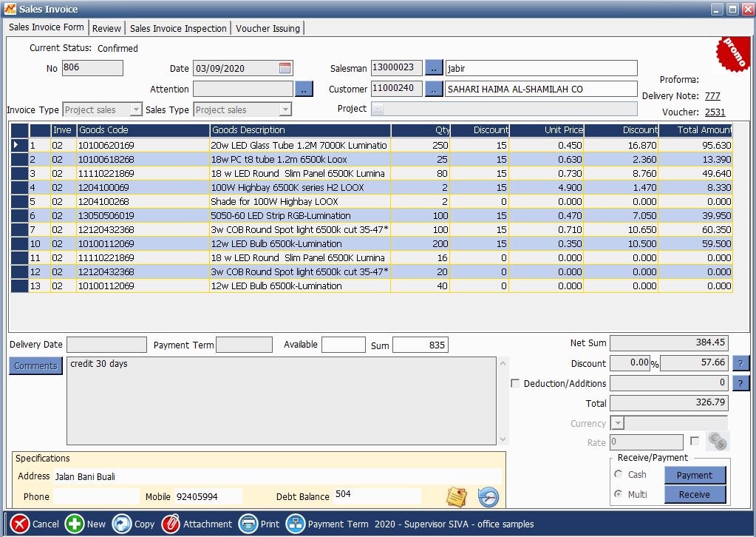Click the Payment Term input field
Viewport: 756px width, 537px height.
(244, 345)
